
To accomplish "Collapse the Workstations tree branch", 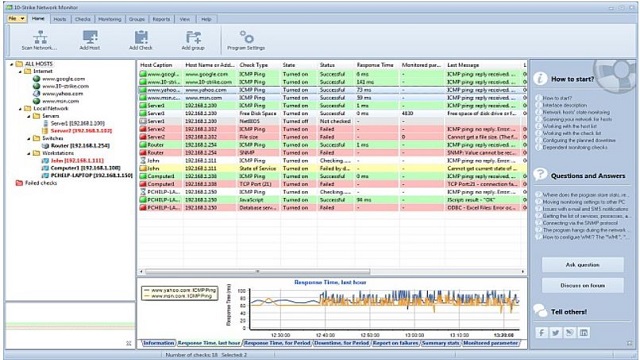I will 29,153.
